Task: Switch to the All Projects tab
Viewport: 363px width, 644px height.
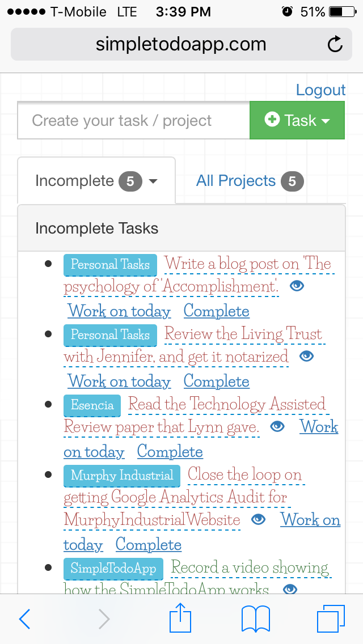Action: click(x=235, y=181)
